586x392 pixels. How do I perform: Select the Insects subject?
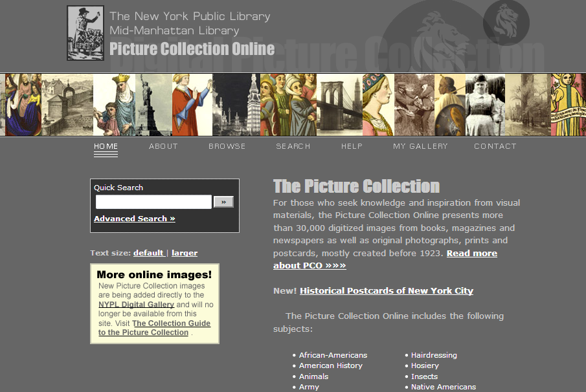click(x=424, y=376)
